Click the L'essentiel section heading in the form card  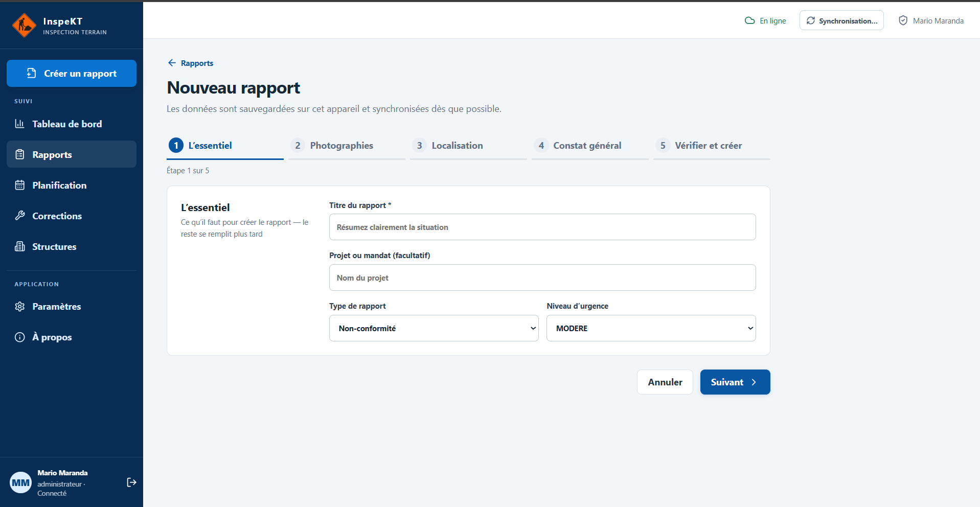[206, 208]
